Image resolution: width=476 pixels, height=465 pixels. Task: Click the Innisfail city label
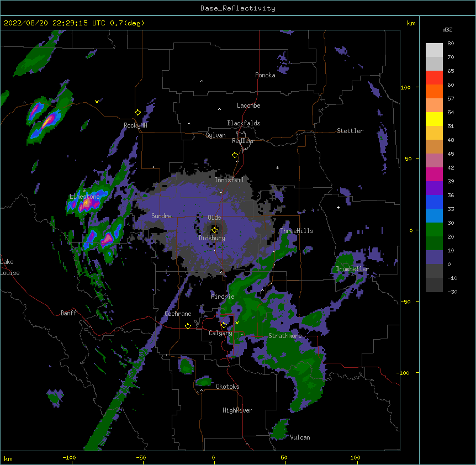[229, 180]
